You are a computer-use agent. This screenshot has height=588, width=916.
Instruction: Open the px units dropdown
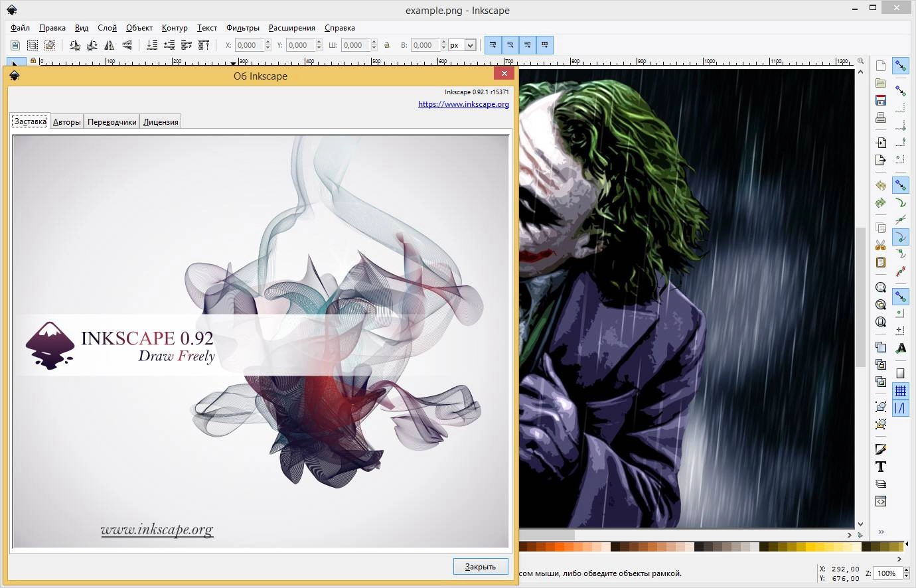coord(463,45)
